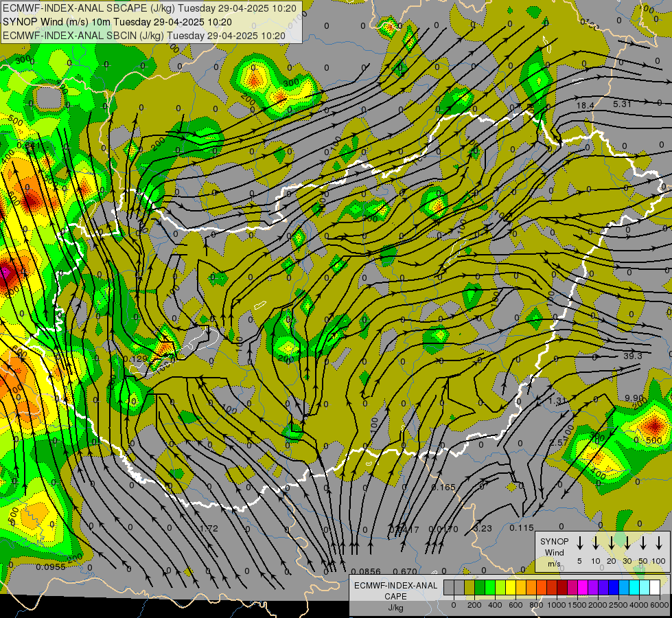Click the 18.4 value on the map
The image size is (672, 618).
click(585, 106)
